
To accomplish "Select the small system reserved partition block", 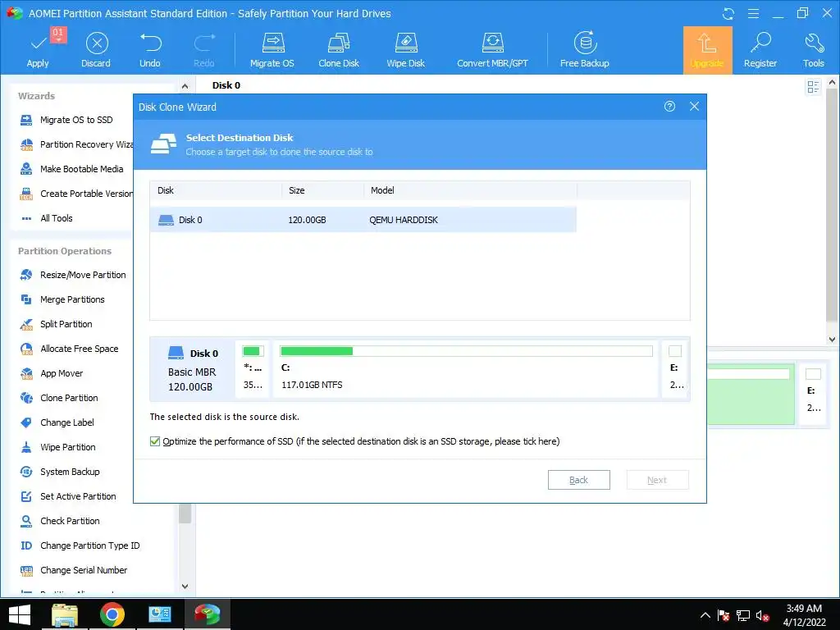I will coord(253,368).
